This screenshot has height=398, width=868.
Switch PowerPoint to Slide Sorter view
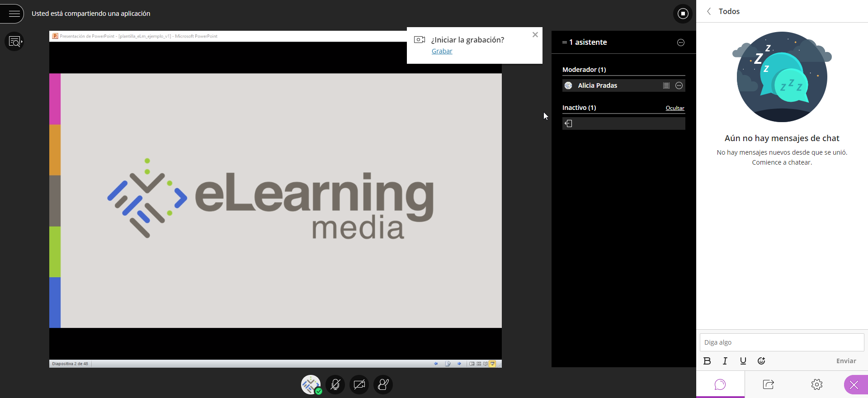pyautogui.click(x=479, y=364)
